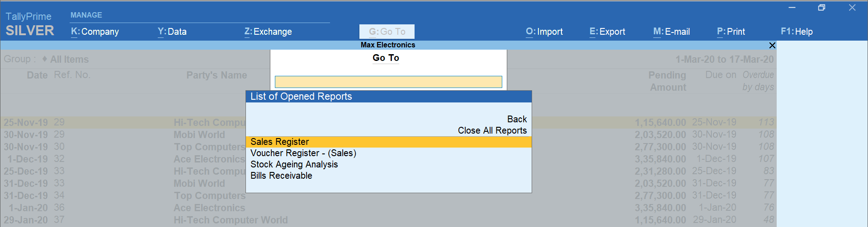Select Bills Receivable report
Viewport: 868px width, 227px height.
pyautogui.click(x=281, y=176)
